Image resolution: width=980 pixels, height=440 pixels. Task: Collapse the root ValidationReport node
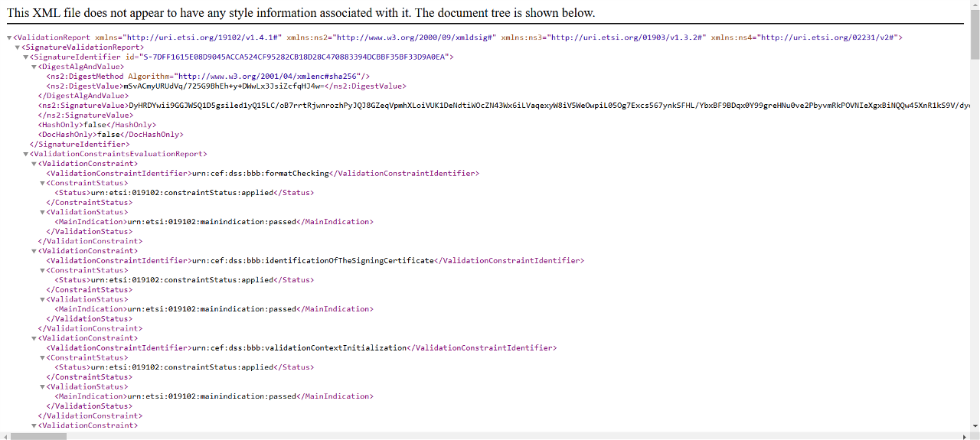coord(9,37)
